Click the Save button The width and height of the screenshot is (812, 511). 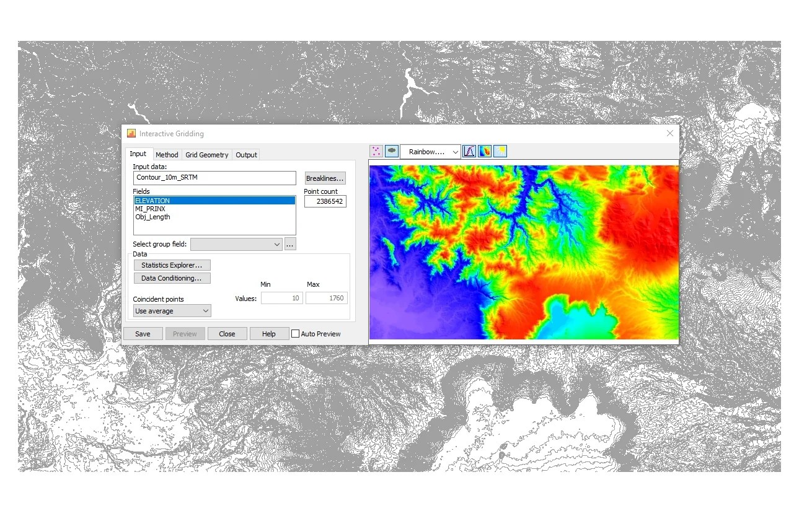click(143, 333)
